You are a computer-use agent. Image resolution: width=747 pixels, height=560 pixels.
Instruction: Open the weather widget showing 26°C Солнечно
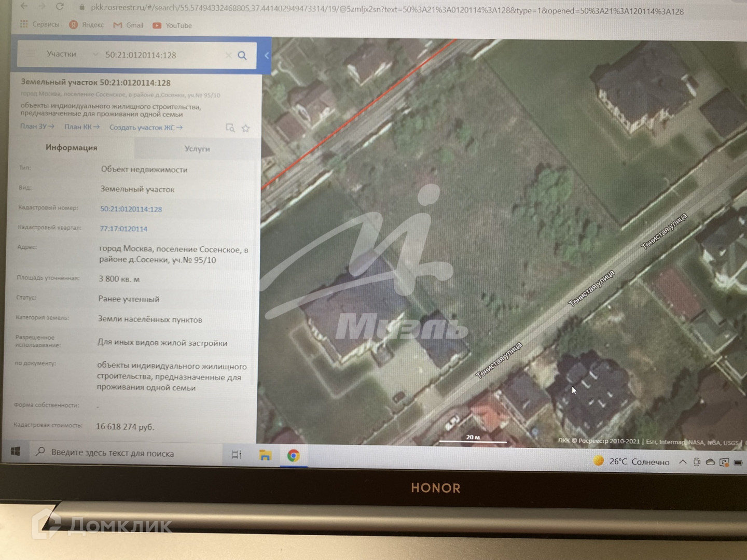(631, 461)
